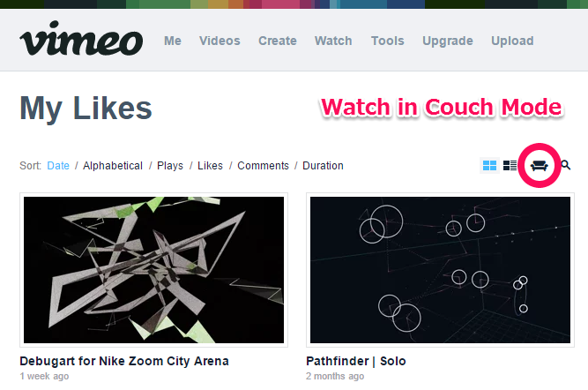Viewport: 588px width, 390px height.
Task: Open the Create menu
Action: [278, 41]
